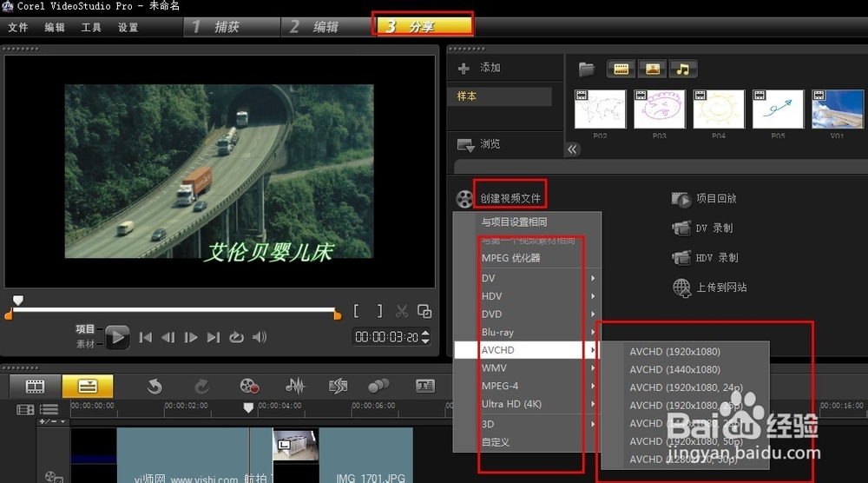The image size is (868, 483).
Task: Collapse the library panel with double chevron
Action: point(572,149)
